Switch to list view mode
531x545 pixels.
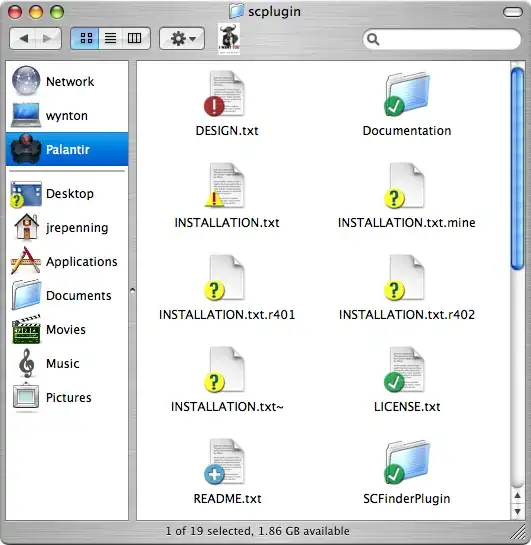111,38
